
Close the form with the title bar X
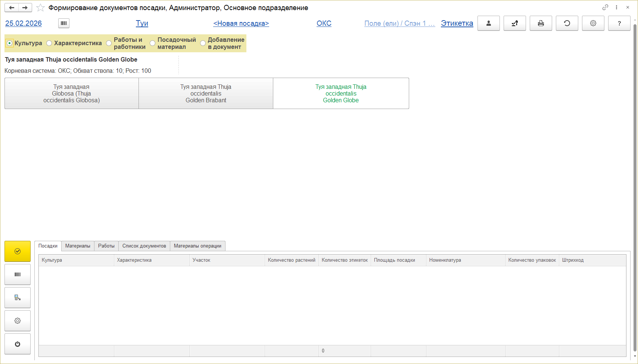(628, 7)
